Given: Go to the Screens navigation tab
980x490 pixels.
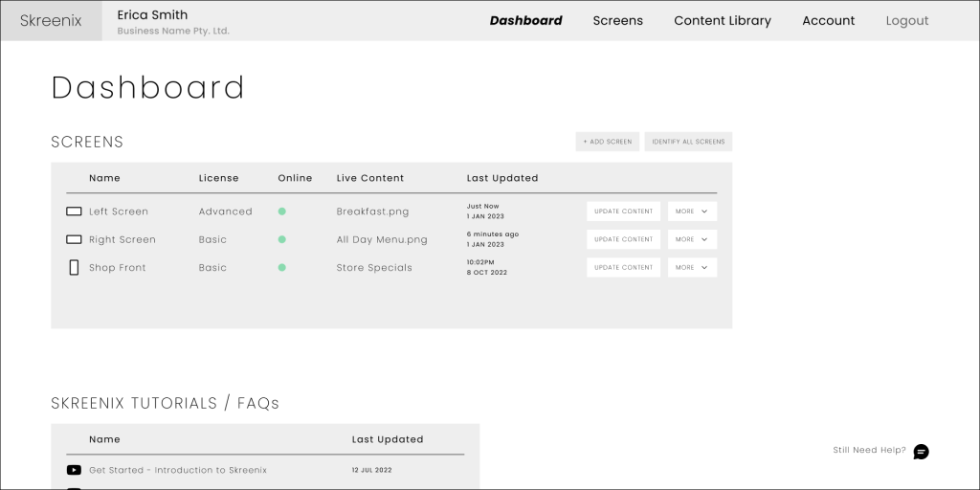Looking at the screenshot, I should point(617,20).
